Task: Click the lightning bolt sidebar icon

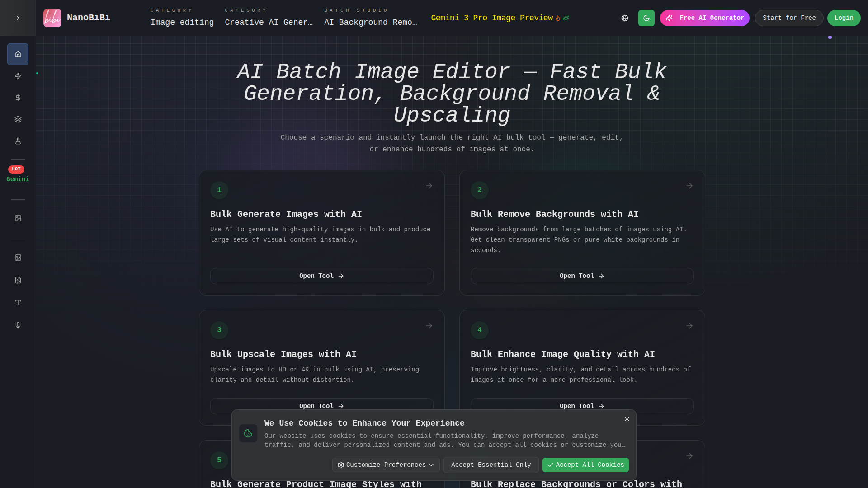Action: (x=18, y=76)
